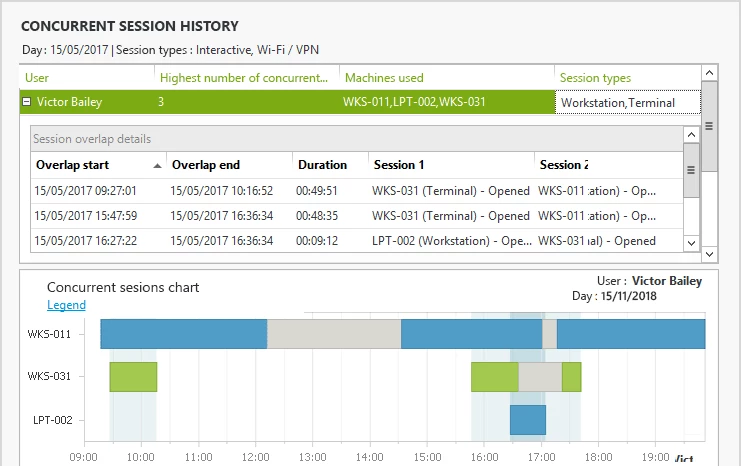The height and width of the screenshot is (466, 741).
Task: Click the first green WKS-031 session bar
Action: 133,377
